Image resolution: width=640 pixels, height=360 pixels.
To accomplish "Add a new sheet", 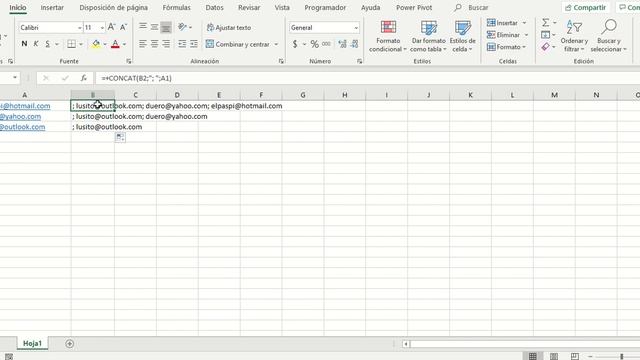I will pos(69,344).
